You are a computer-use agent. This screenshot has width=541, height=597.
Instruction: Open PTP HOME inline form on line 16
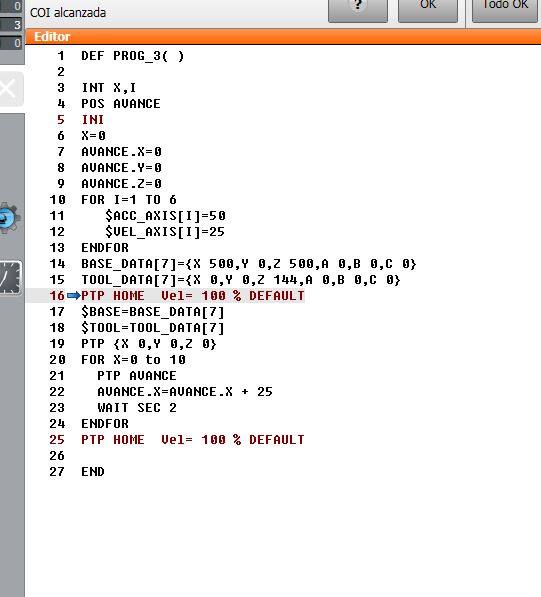point(193,296)
